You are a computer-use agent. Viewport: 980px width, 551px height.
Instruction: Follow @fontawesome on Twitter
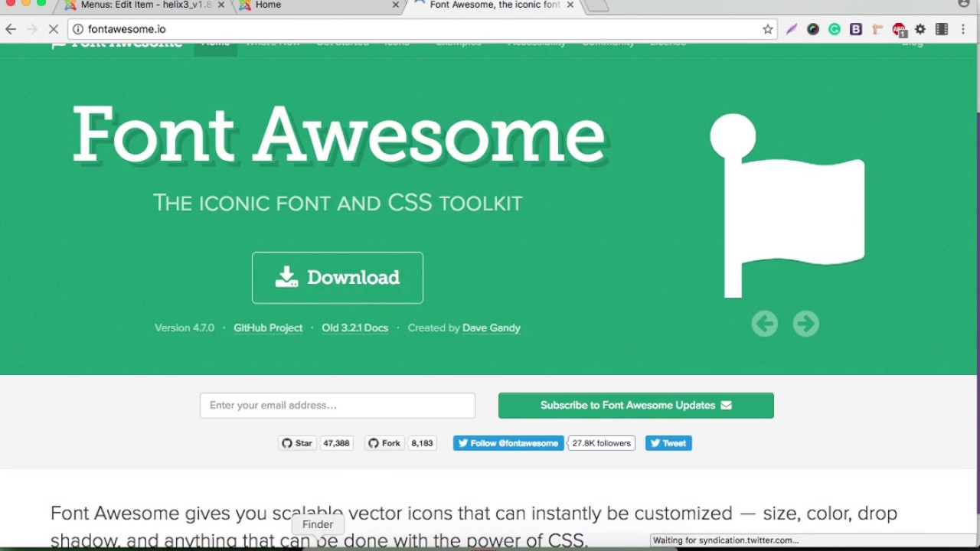point(508,443)
